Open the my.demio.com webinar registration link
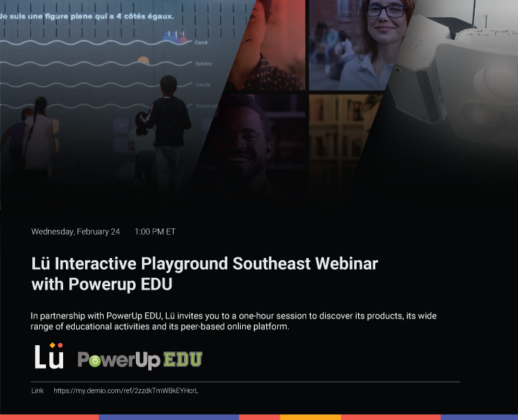This screenshot has width=518, height=420. pos(126,390)
